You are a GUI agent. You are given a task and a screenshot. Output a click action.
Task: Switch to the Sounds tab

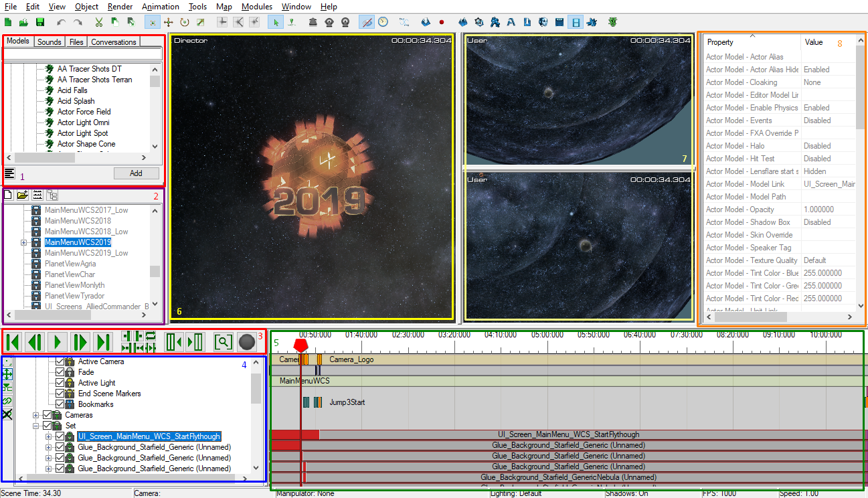tap(49, 42)
